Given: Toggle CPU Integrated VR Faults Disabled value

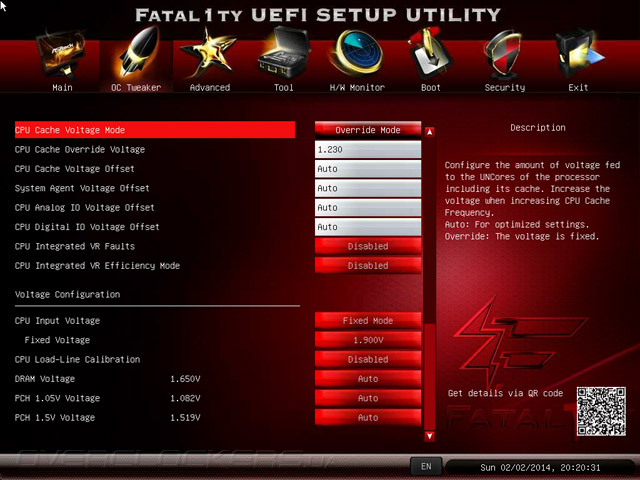Looking at the screenshot, I should click(368, 246).
